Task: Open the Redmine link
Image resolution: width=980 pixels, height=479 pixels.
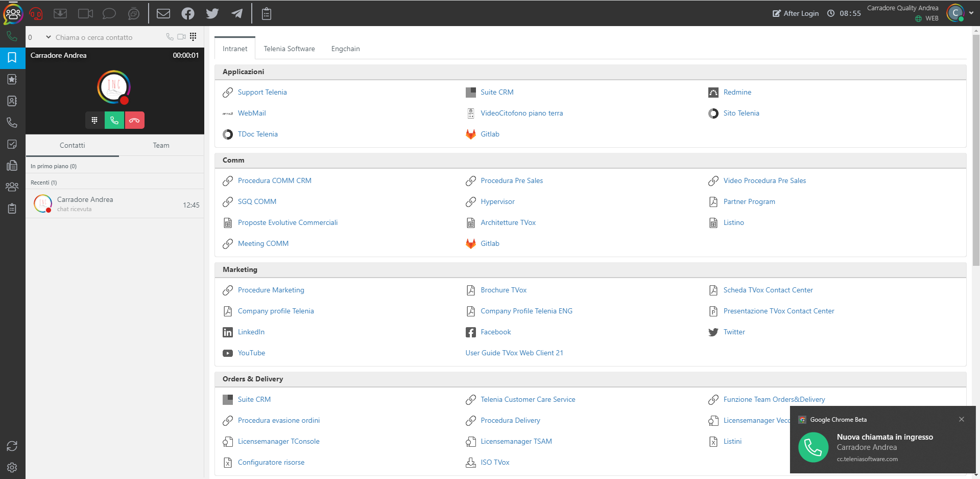Action: [x=737, y=92]
